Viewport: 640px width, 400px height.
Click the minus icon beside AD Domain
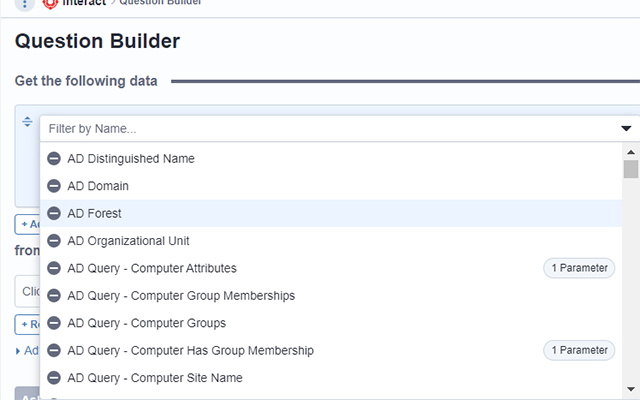[x=54, y=186]
